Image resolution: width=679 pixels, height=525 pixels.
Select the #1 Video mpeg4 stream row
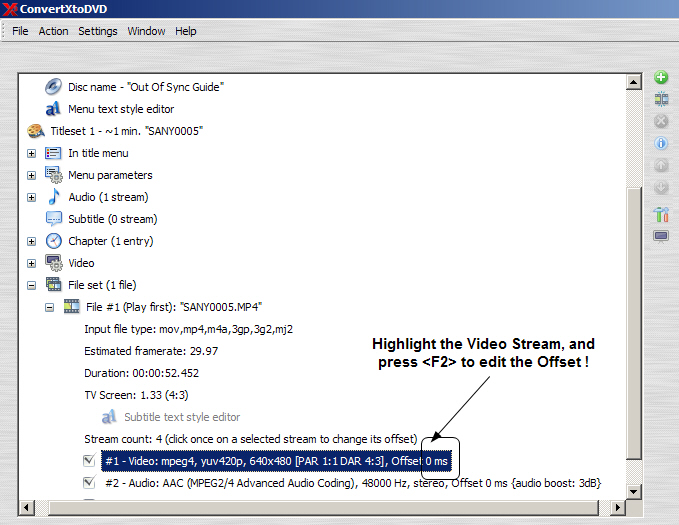coord(277,461)
